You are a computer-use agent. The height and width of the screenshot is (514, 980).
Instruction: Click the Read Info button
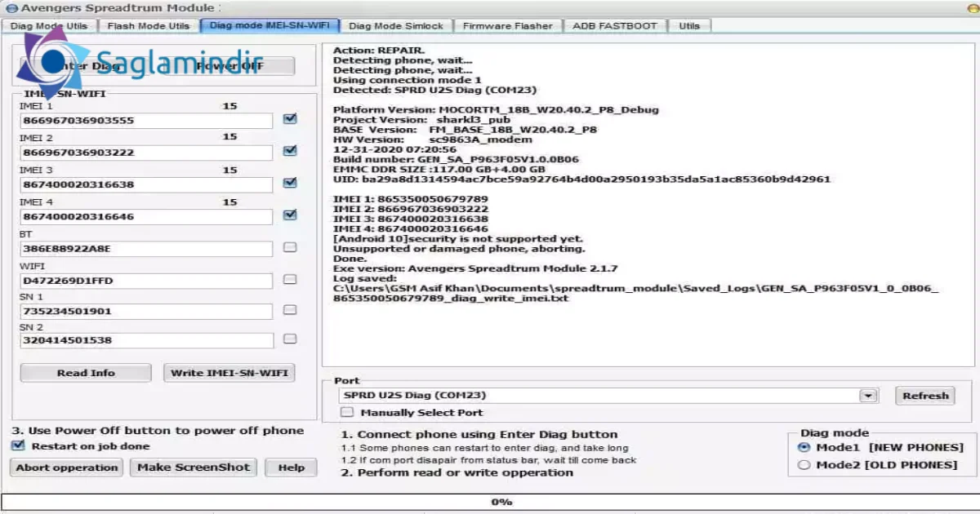click(86, 373)
